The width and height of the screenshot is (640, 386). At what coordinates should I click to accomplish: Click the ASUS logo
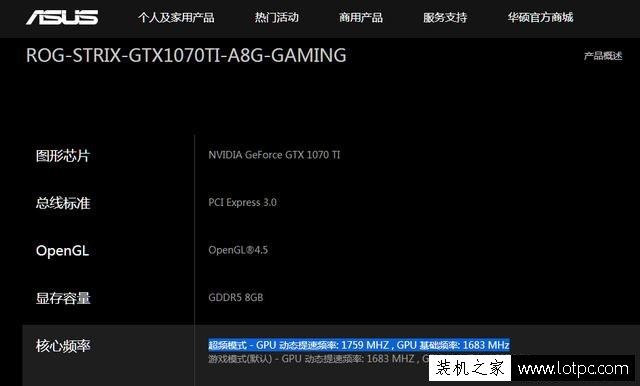[x=62, y=17]
